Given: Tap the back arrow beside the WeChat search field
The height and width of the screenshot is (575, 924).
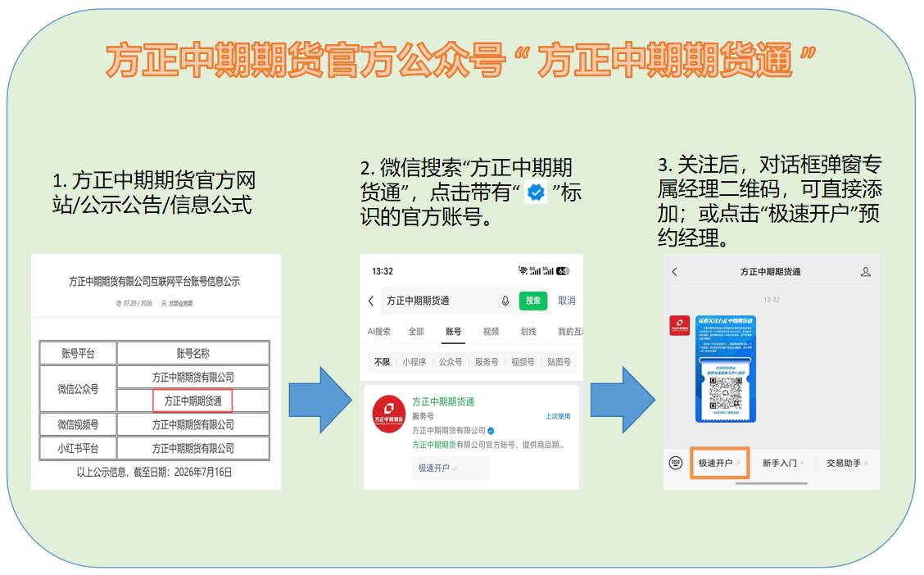Looking at the screenshot, I should pos(370,301).
